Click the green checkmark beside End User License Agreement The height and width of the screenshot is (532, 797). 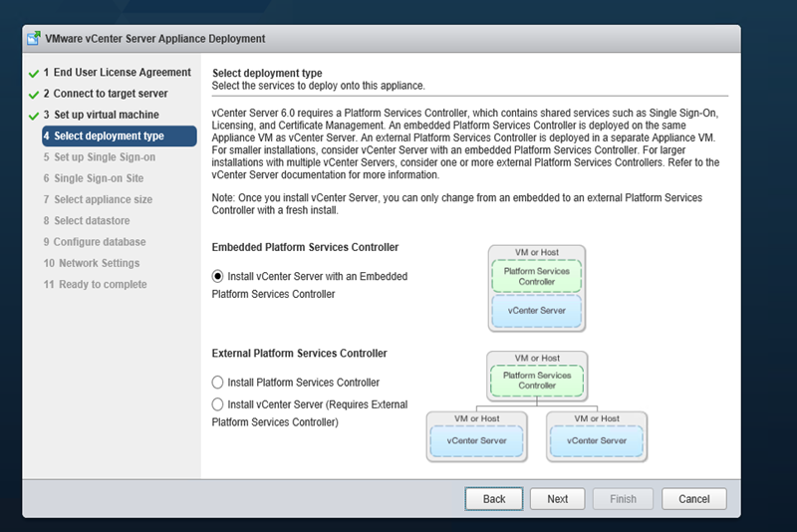tap(34, 74)
